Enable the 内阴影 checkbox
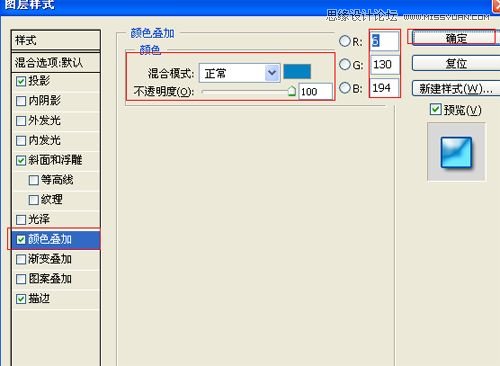500x366 pixels. (21, 101)
